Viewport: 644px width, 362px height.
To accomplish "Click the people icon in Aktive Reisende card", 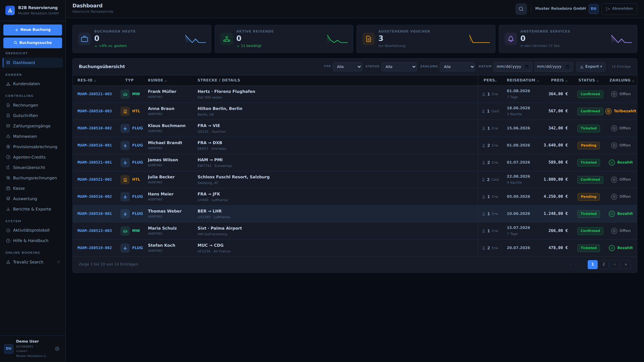I will coord(227,39).
